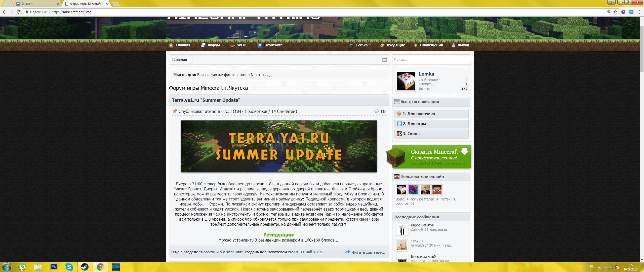Image resolution: width=644 pixels, height=272 pixels.
Task: Open the fourth online user's Steve avatar
Action: [437, 190]
